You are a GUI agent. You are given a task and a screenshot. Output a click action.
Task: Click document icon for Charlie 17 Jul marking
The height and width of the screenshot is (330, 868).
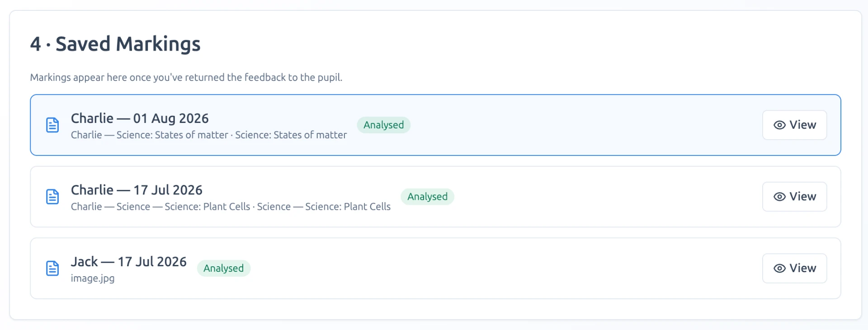pos(52,197)
